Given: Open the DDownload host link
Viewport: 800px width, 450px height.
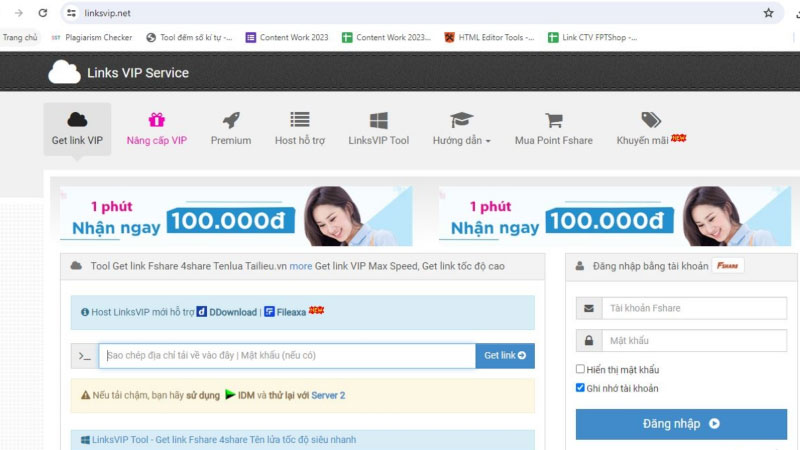Looking at the screenshot, I should pos(227,312).
